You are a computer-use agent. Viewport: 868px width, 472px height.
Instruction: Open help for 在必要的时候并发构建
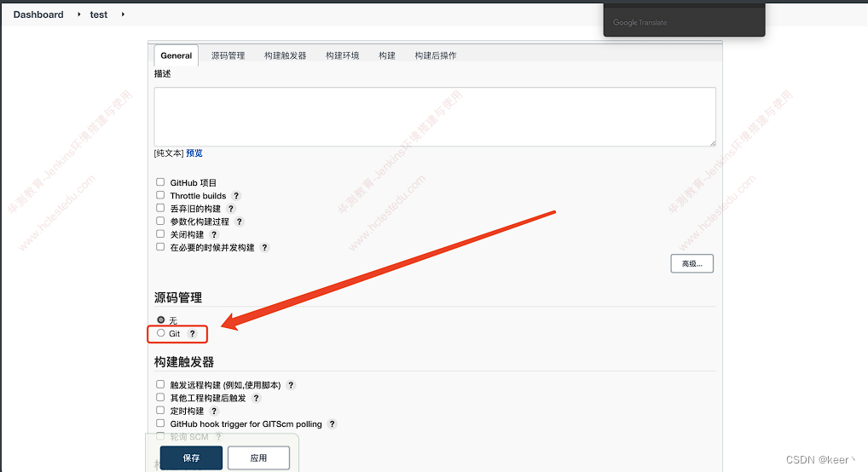click(x=264, y=247)
